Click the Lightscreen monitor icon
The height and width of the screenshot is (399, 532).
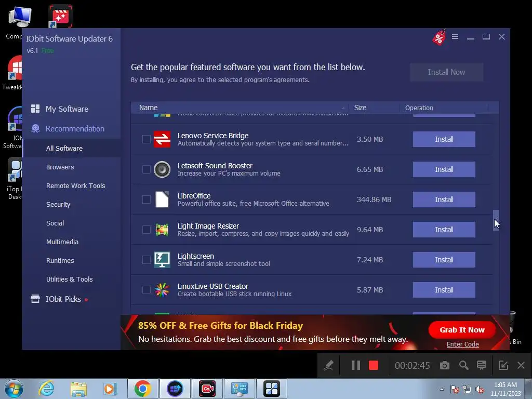tap(162, 260)
